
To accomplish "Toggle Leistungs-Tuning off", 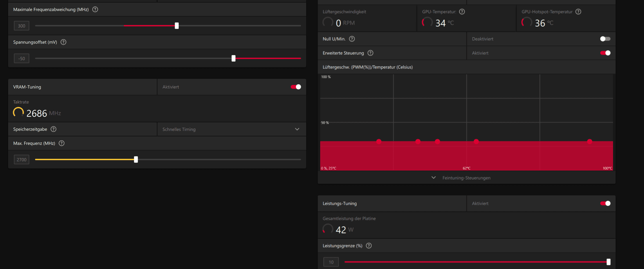I will (x=605, y=203).
